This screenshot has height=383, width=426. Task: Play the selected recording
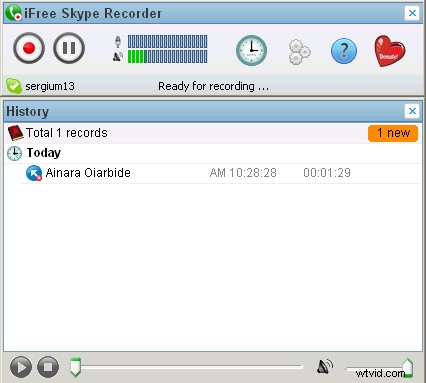click(21, 367)
